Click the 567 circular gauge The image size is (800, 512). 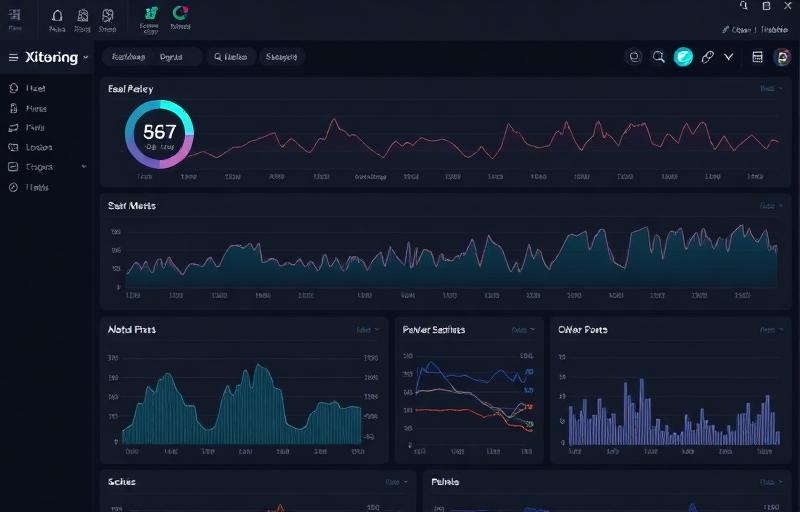[159, 134]
